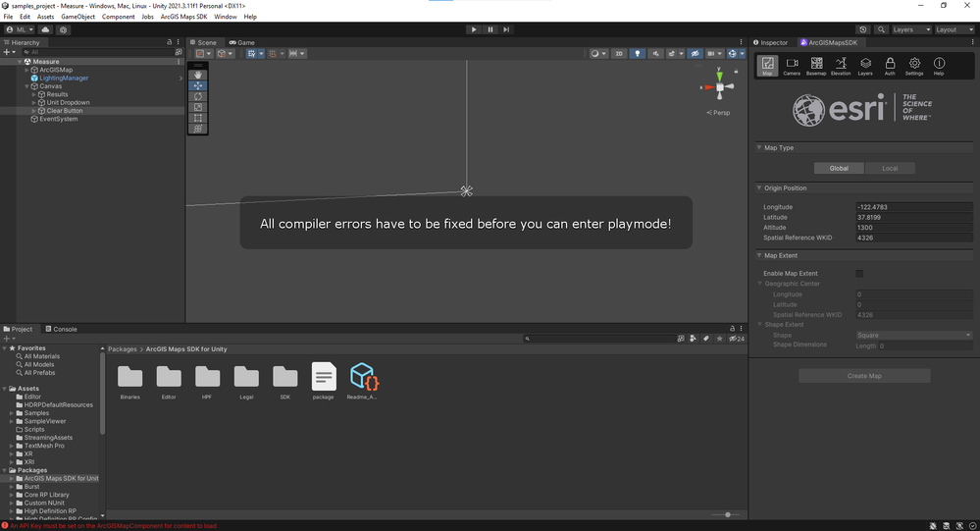The width and height of the screenshot is (980, 531).
Task: Open the ML account dropdown
Action: point(20,29)
